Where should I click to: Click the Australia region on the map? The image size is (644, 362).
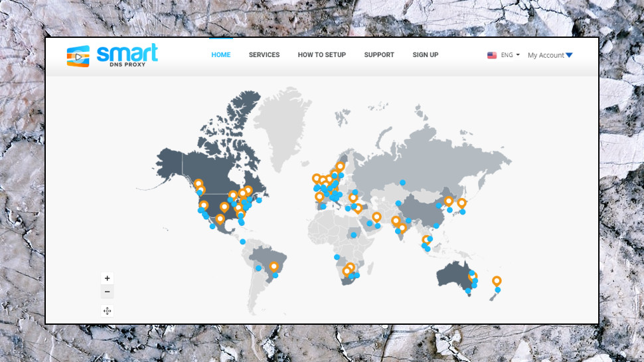click(454, 275)
